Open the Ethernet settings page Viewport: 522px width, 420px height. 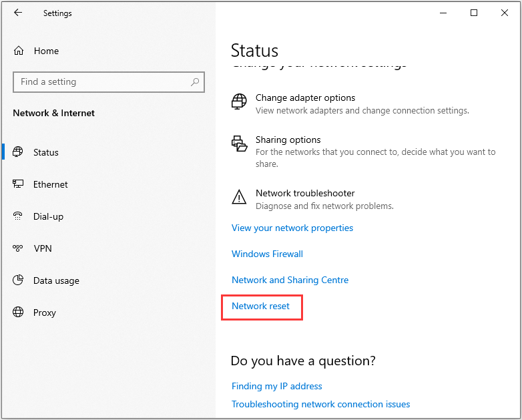tap(51, 184)
